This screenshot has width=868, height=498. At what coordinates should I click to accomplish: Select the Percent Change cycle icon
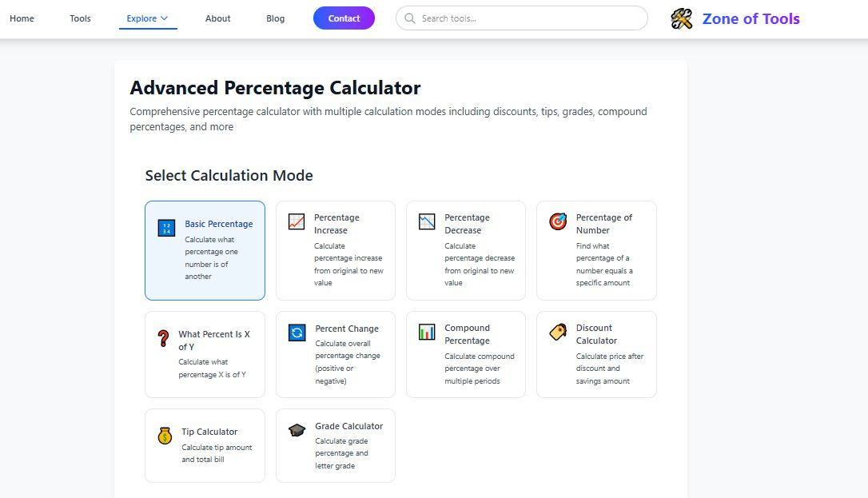pyautogui.click(x=296, y=333)
